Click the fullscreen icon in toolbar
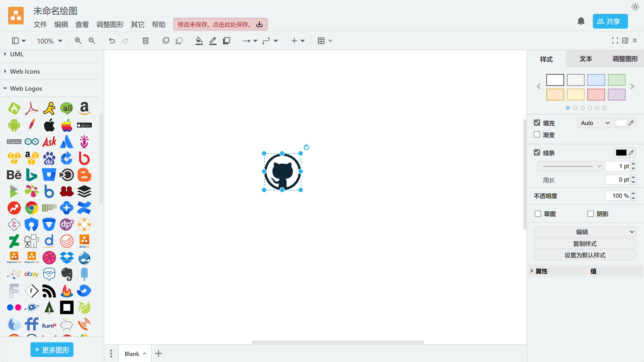This screenshot has width=644, height=362. click(x=615, y=41)
